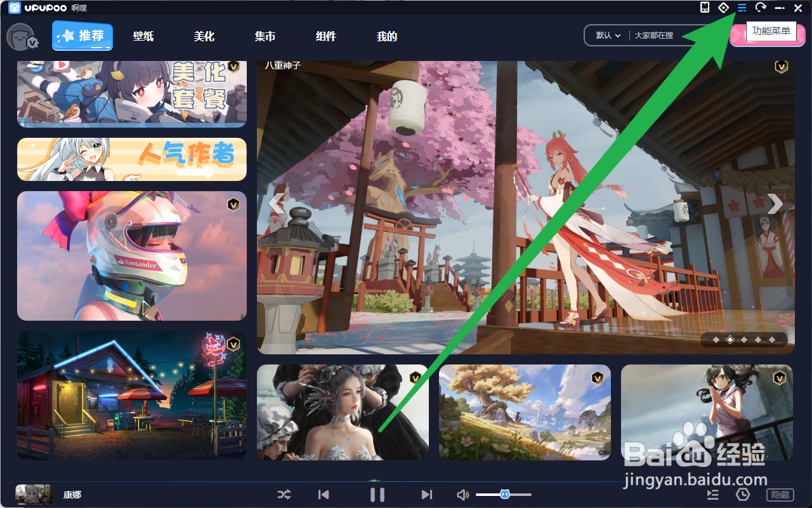This screenshot has height=508, width=812.
Task: Open the 美化套餐 banner
Action: coord(132,94)
